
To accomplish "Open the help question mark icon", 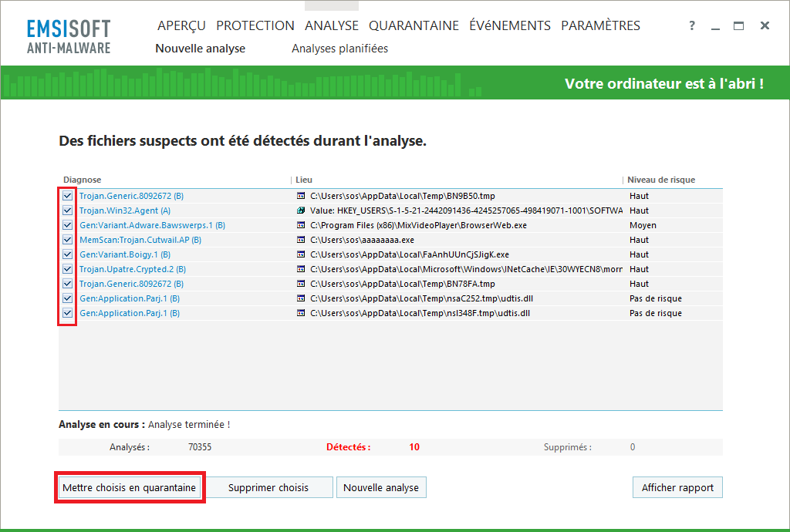I will coord(692,26).
